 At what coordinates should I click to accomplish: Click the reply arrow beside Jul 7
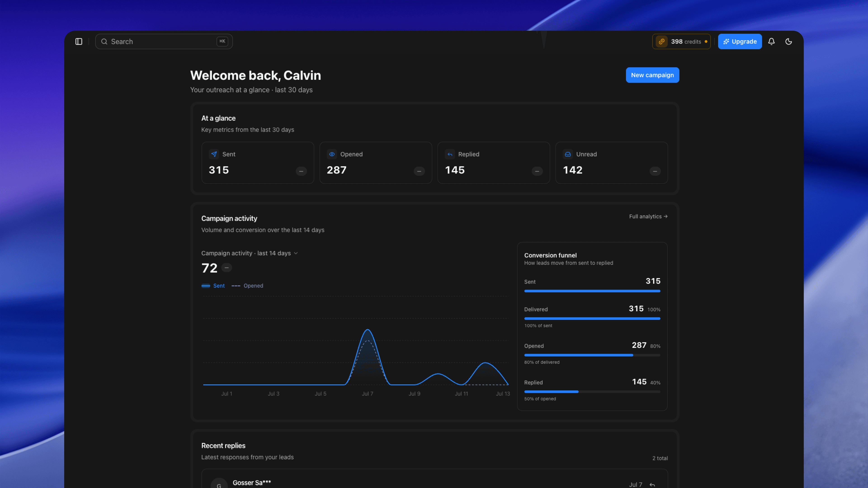tap(652, 485)
